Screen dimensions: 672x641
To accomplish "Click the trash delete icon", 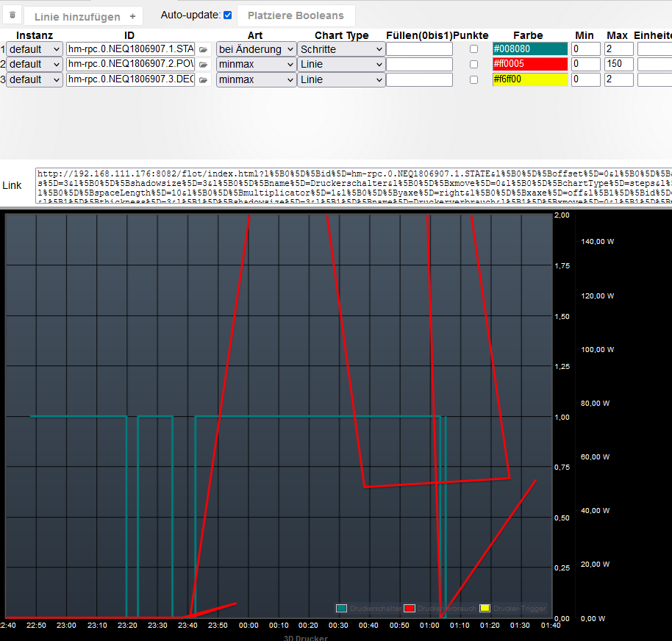I will tap(12, 15).
